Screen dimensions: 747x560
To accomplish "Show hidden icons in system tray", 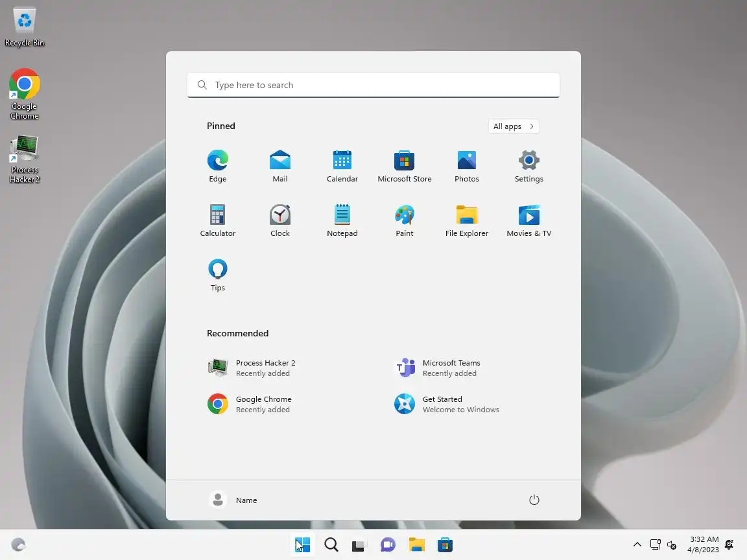I will pos(637,544).
